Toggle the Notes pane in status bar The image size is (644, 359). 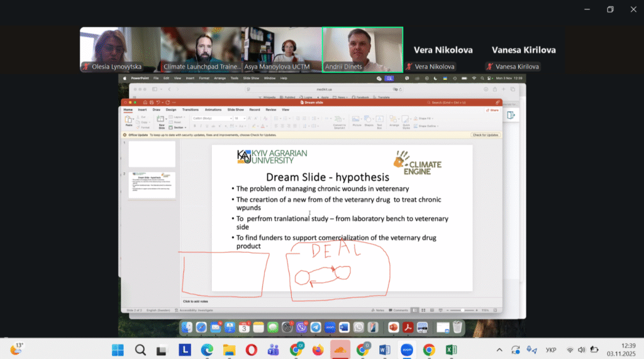(x=378, y=310)
